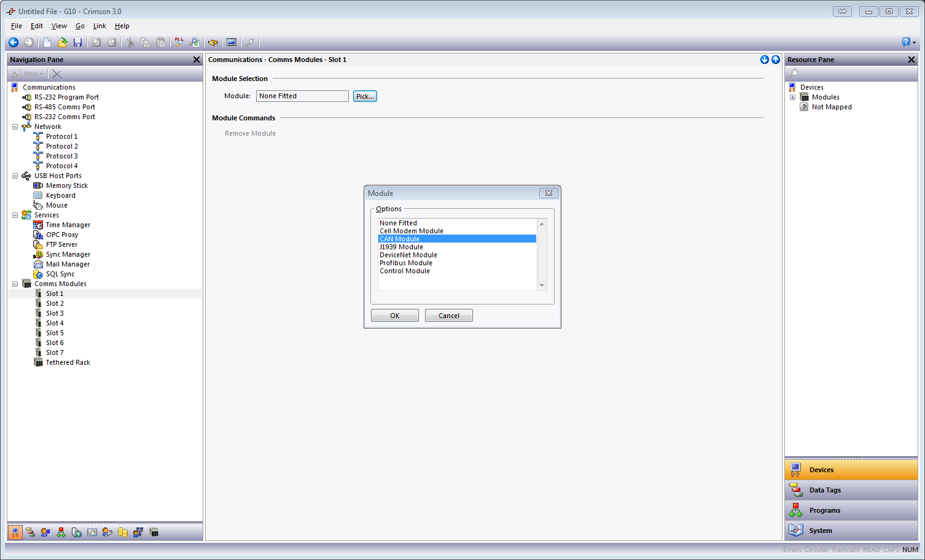Open the help icon dropdown arrow

(915, 43)
